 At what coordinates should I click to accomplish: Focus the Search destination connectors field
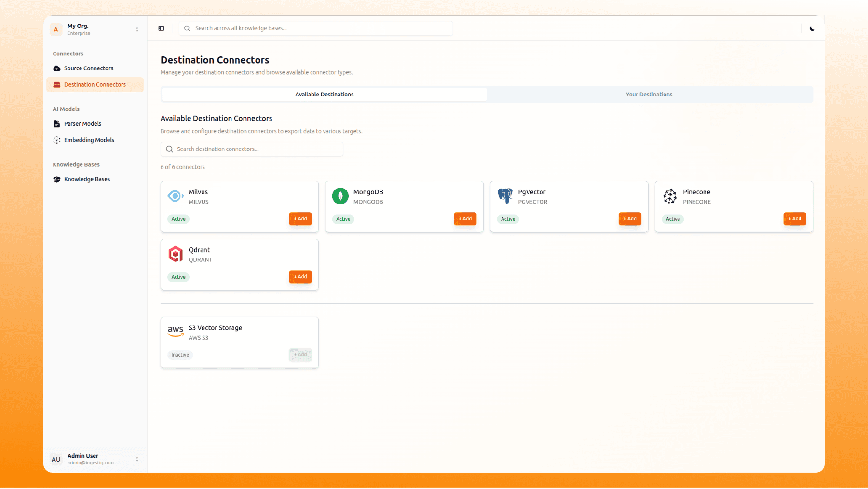(256, 149)
